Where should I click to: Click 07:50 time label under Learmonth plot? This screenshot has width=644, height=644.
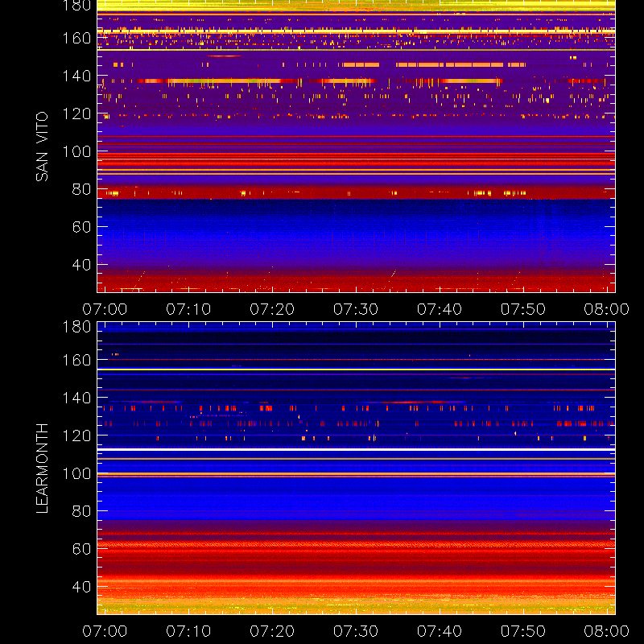coord(522,631)
